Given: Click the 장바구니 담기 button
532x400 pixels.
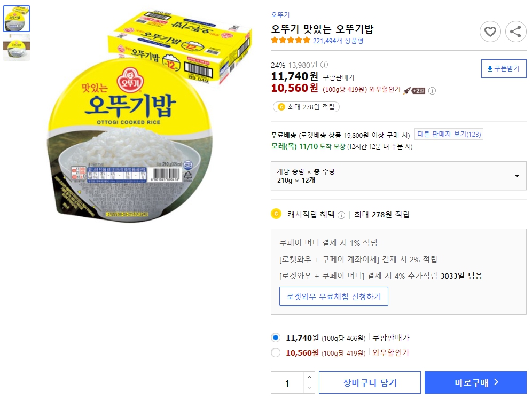Looking at the screenshot, I should 369,382.
